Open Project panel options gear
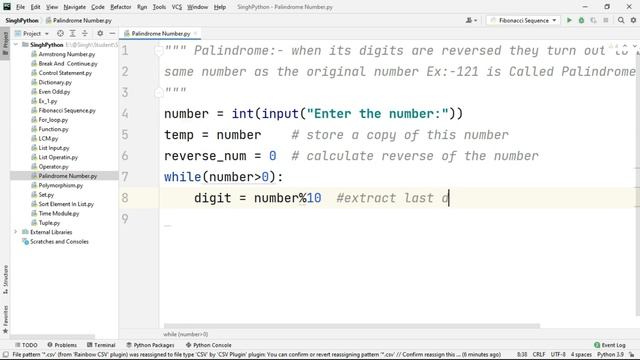Viewport: 640px width, 360px height. [x=100, y=33]
